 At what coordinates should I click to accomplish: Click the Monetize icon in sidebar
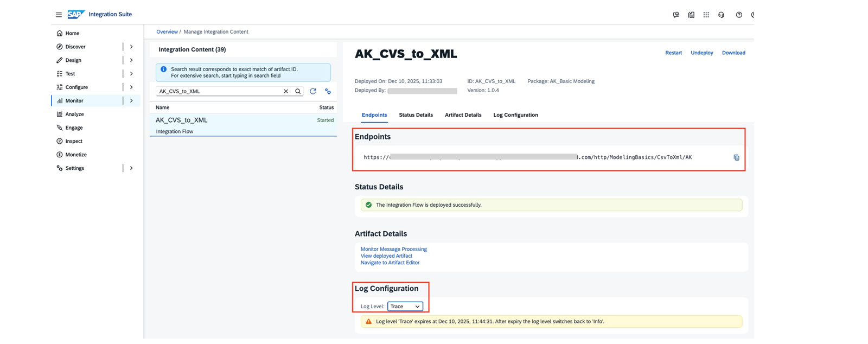point(60,155)
